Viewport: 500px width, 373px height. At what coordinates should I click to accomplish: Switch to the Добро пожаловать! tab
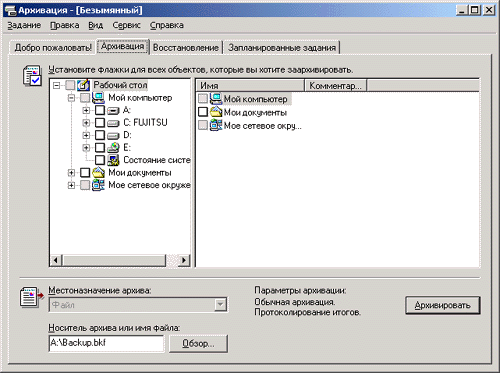53,48
